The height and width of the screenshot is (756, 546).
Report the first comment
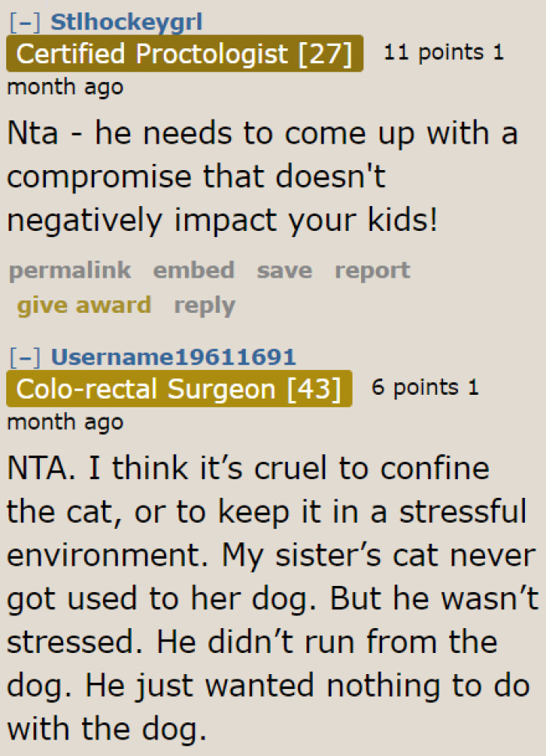point(372,270)
